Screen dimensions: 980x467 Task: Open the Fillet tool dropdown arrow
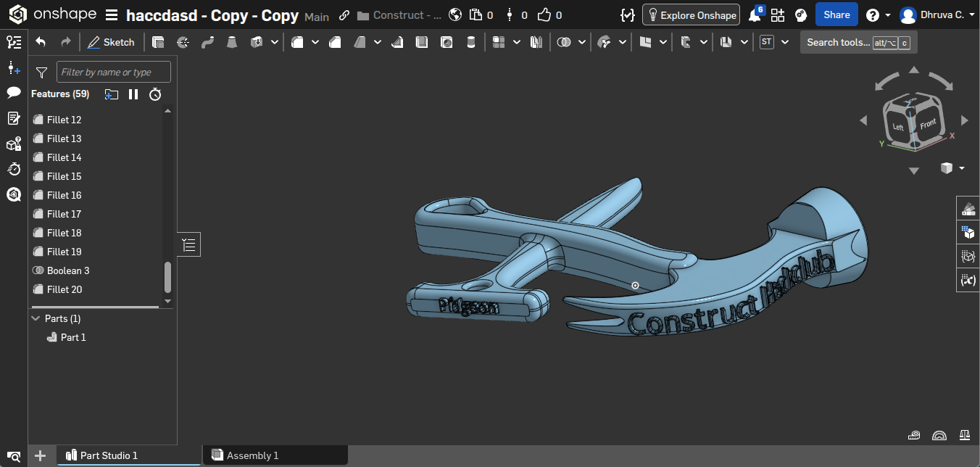pos(315,42)
